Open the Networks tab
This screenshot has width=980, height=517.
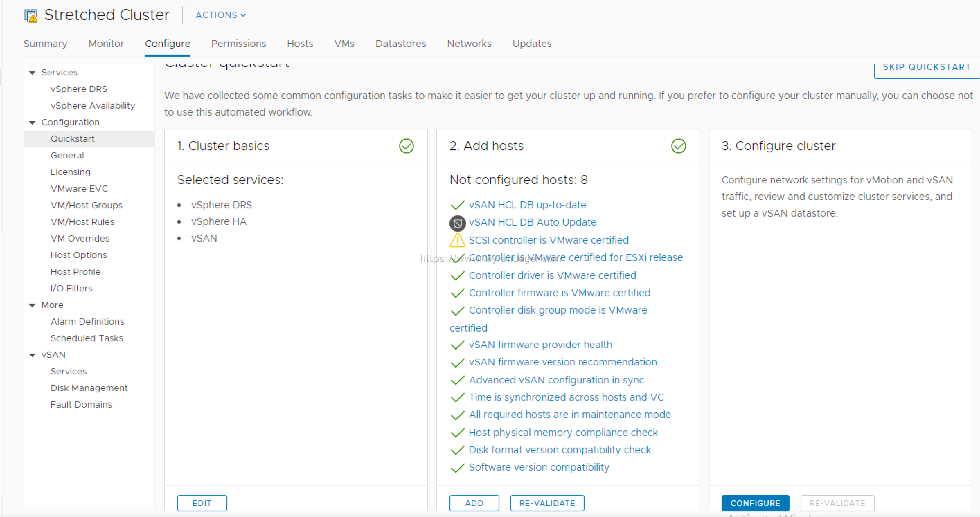469,44
